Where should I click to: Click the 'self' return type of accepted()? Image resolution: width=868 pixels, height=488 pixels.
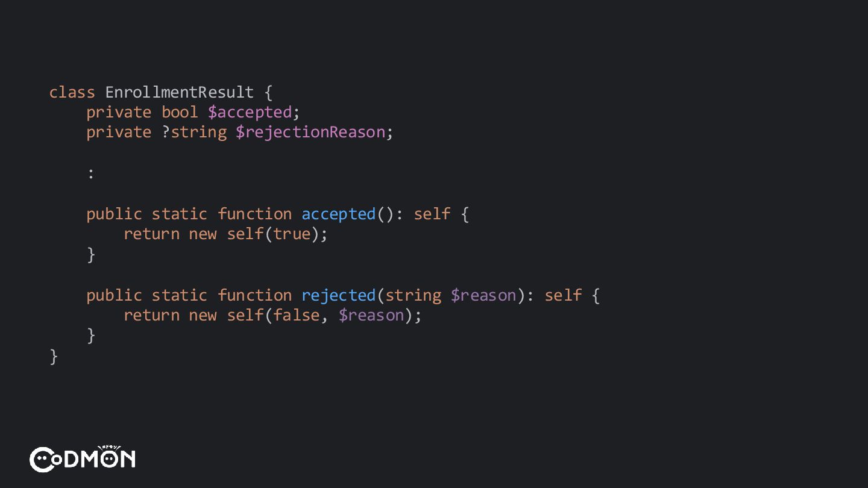432,214
